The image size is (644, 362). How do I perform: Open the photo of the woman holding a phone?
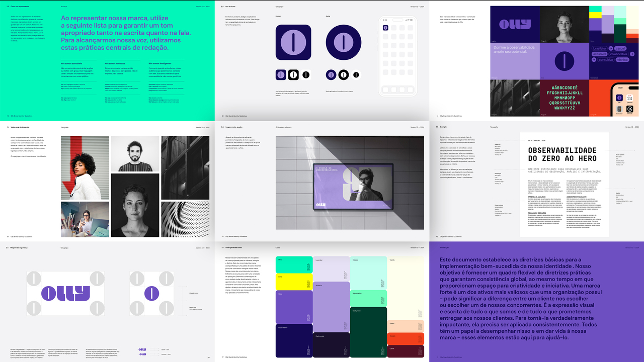click(85, 219)
